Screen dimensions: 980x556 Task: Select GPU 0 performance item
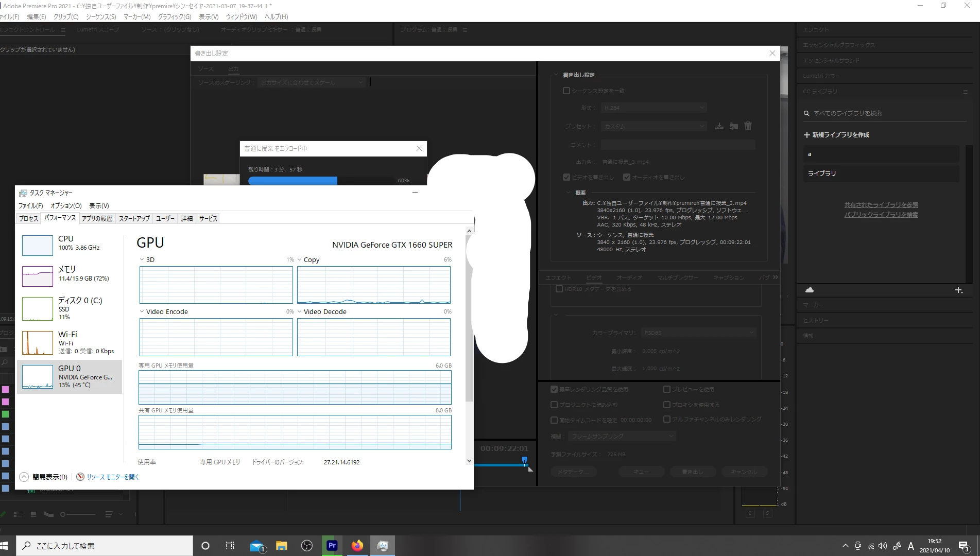tap(70, 377)
